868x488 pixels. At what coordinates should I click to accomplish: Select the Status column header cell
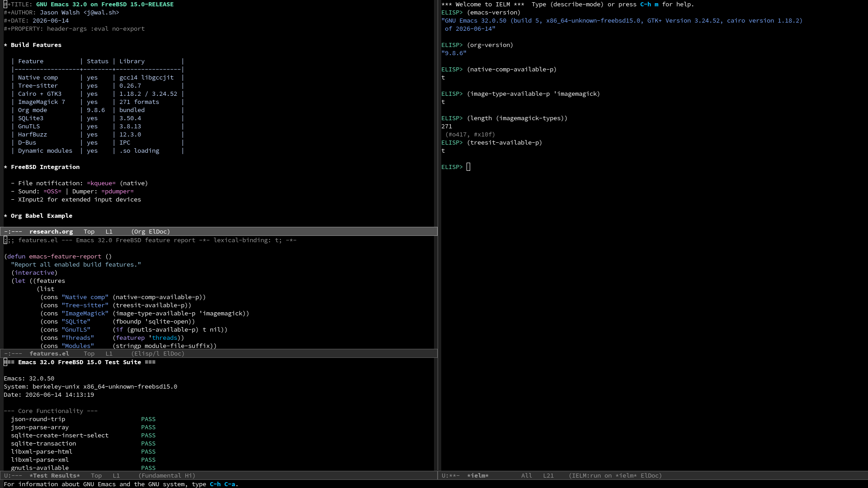point(98,61)
